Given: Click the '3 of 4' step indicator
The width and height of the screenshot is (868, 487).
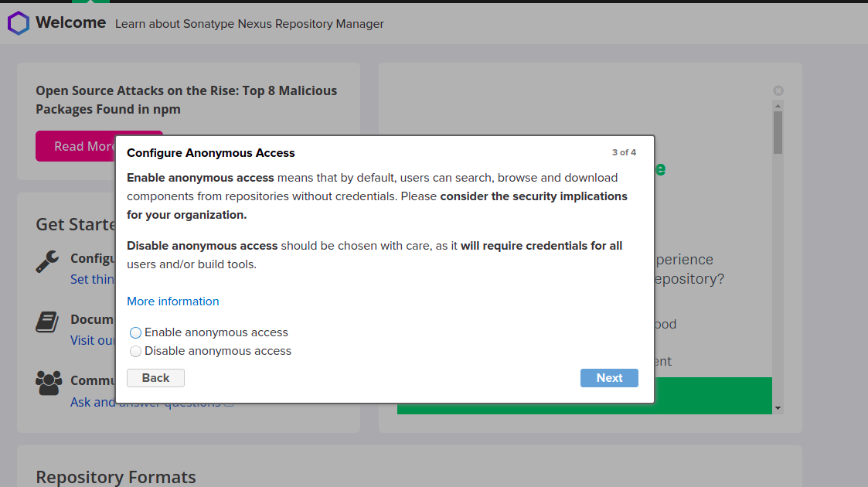Looking at the screenshot, I should (624, 152).
